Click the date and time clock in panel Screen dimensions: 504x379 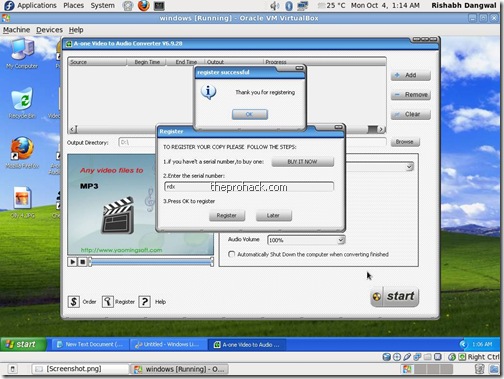pos(385,5)
